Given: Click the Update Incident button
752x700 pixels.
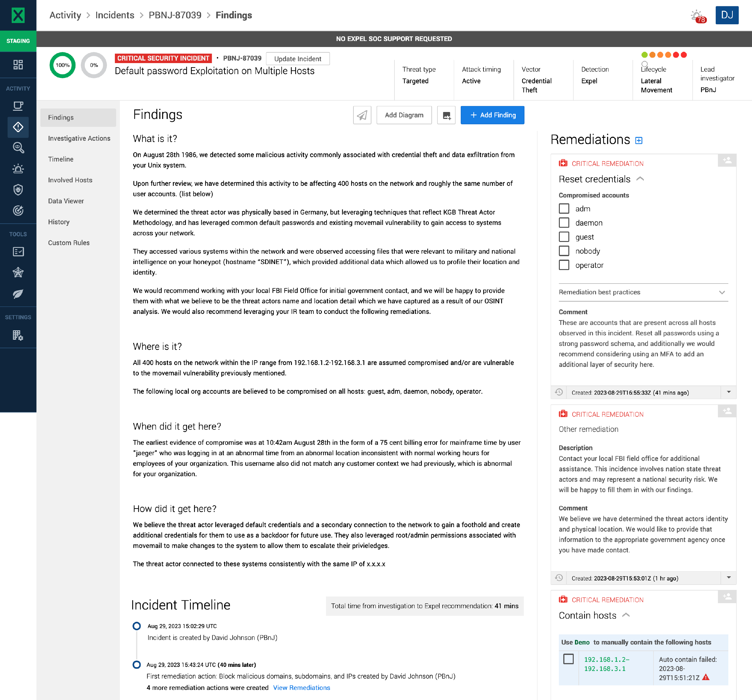Looking at the screenshot, I should point(298,59).
